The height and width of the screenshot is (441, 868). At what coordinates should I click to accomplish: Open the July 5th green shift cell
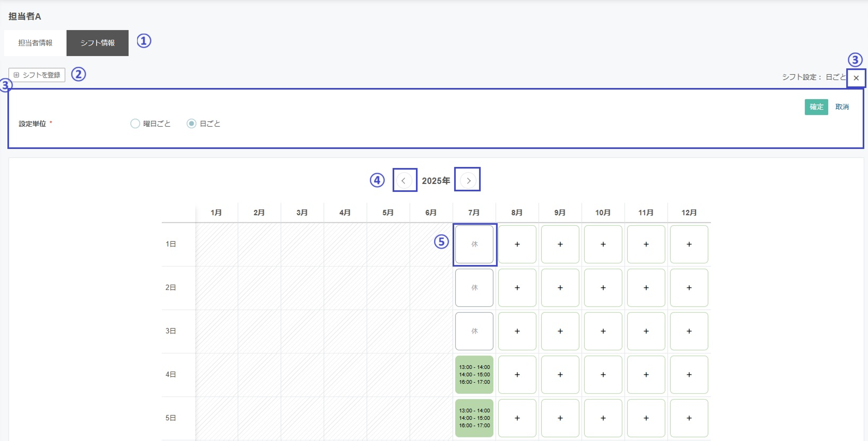[x=474, y=418]
